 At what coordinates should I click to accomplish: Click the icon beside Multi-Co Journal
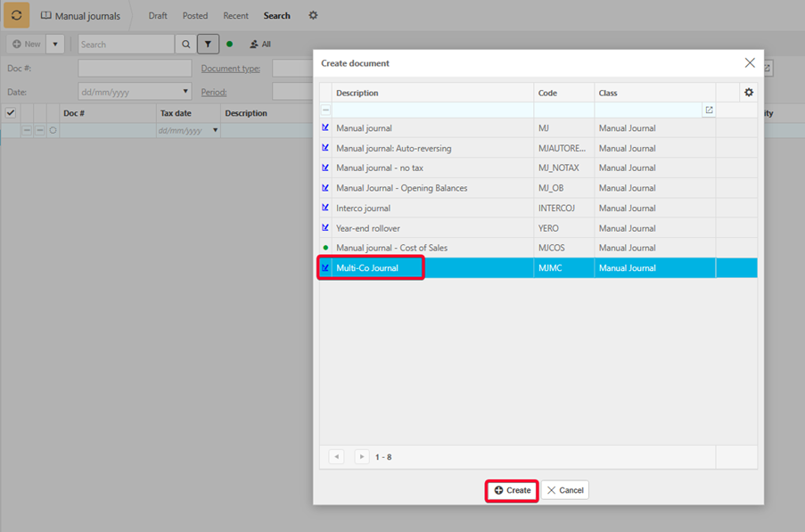[x=325, y=267]
